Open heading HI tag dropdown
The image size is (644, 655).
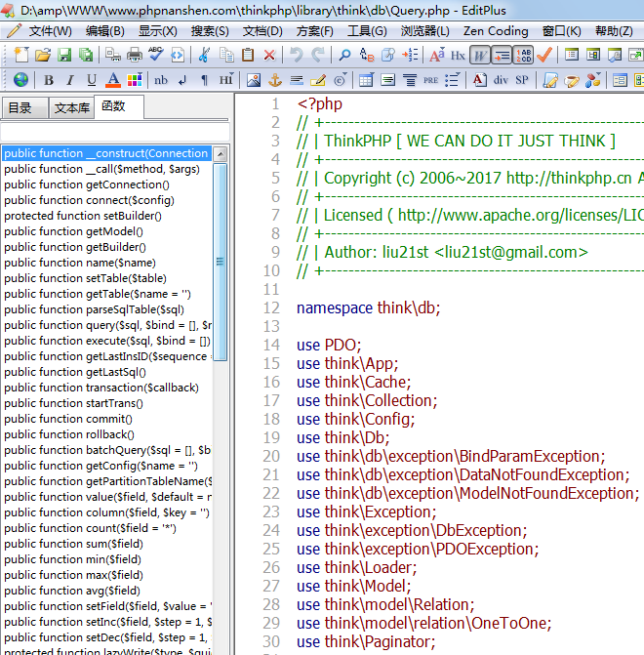point(226,79)
